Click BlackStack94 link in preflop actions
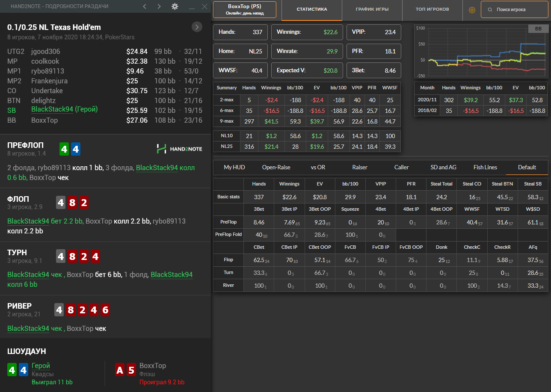The image size is (551, 392). (x=157, y=168)
